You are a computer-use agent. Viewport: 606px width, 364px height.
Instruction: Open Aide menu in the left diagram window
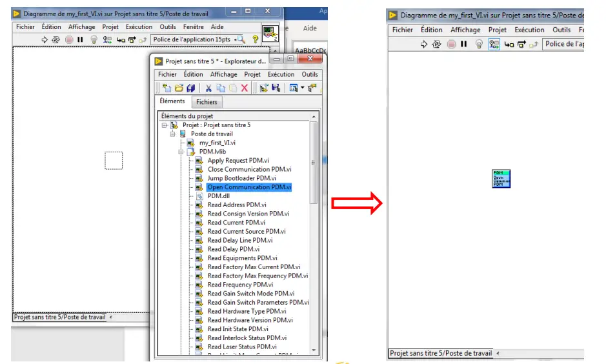[217, 26]
